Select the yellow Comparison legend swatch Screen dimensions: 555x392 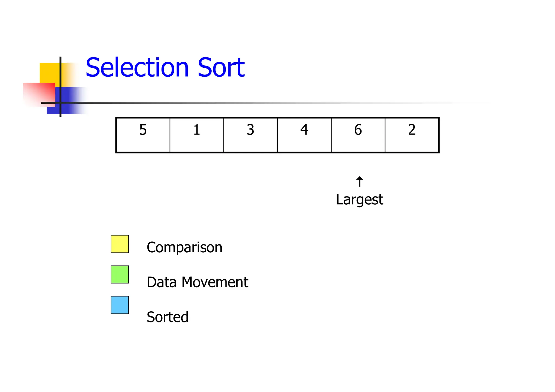(120, 244)
